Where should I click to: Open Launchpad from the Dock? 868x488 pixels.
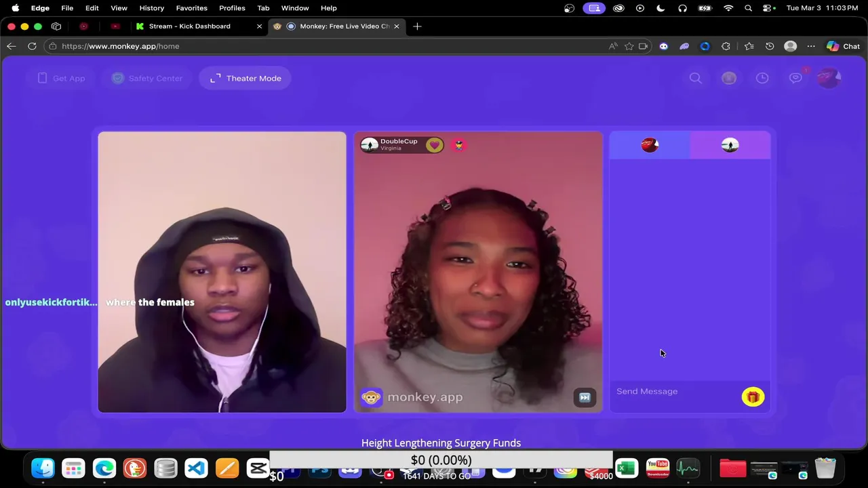pyautogui.click(x=73, y=468)
